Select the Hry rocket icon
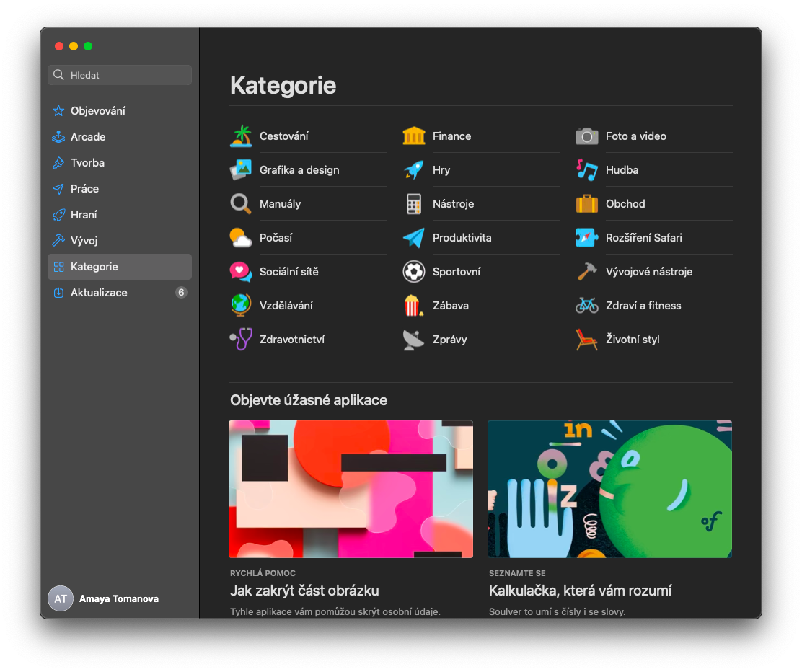This screenshot has height=672, width=802. (413, 170)
